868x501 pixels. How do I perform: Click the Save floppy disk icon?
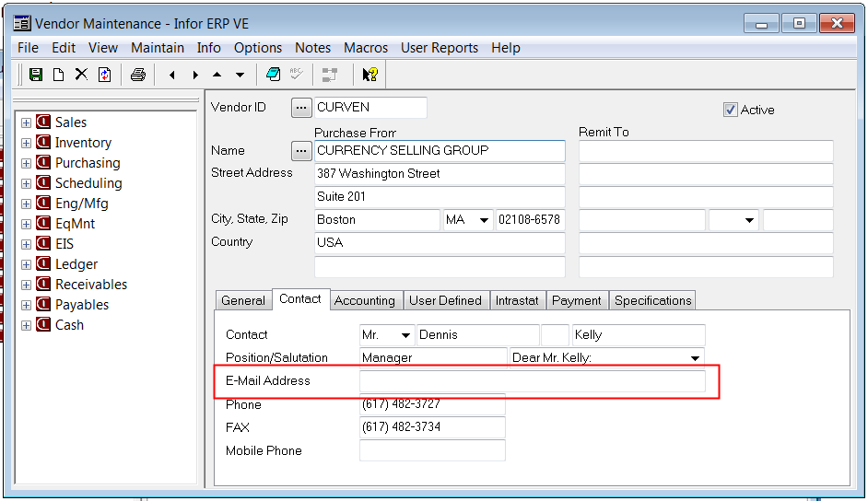click(x=36, y=75)
